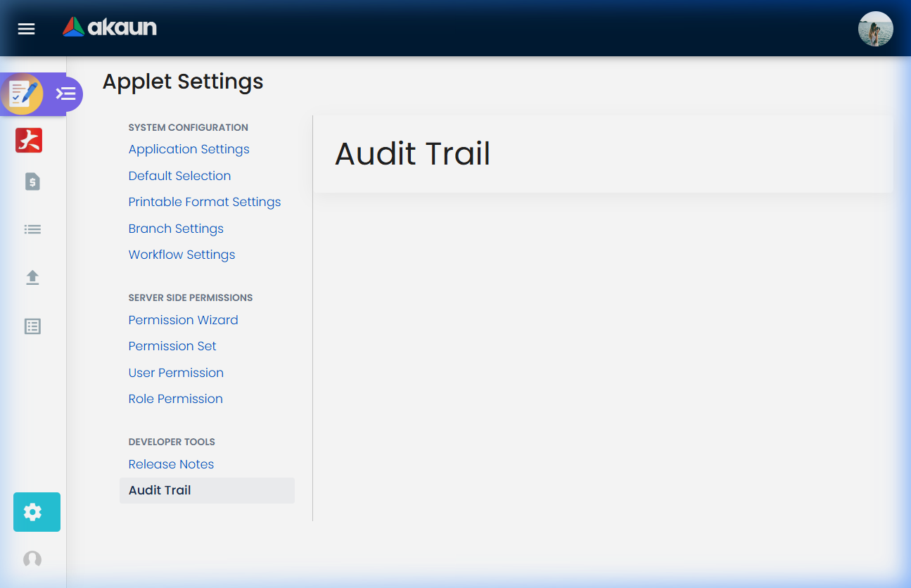911x588 pixels.
Task: Click the profile avatar in top right
Action: click(x=875, y=29)
